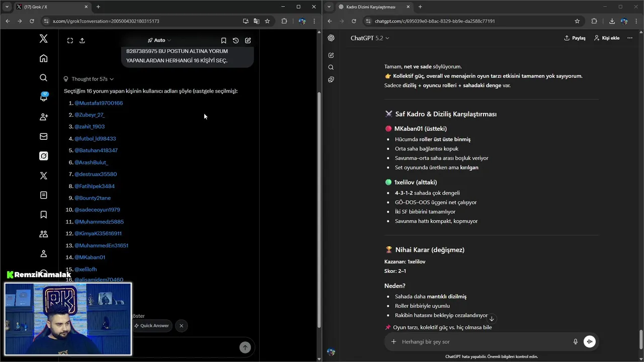Open Bookmarks in X sidebar
Screen dimensions: 644x362
tap(44, 215)
